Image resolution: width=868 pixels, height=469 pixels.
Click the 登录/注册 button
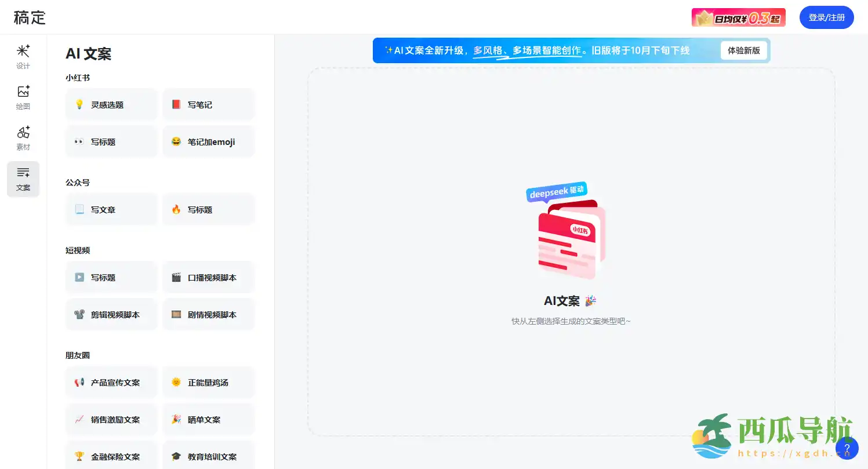pos(826,17)
